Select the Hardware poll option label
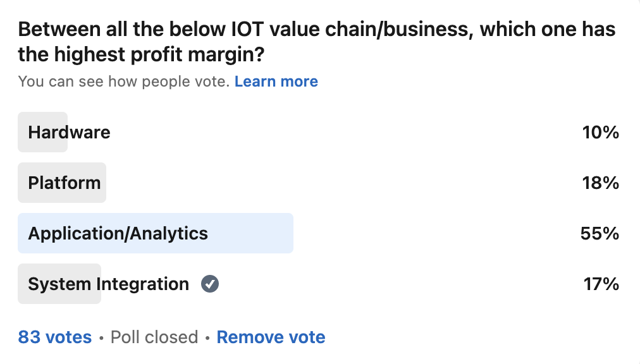The image size is (640, 364). coord(69,132)
